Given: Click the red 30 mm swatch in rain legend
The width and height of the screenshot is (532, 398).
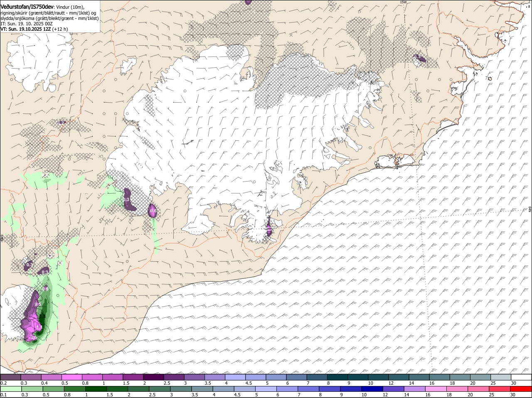Looking at the screenshot, I should [522, 389].
